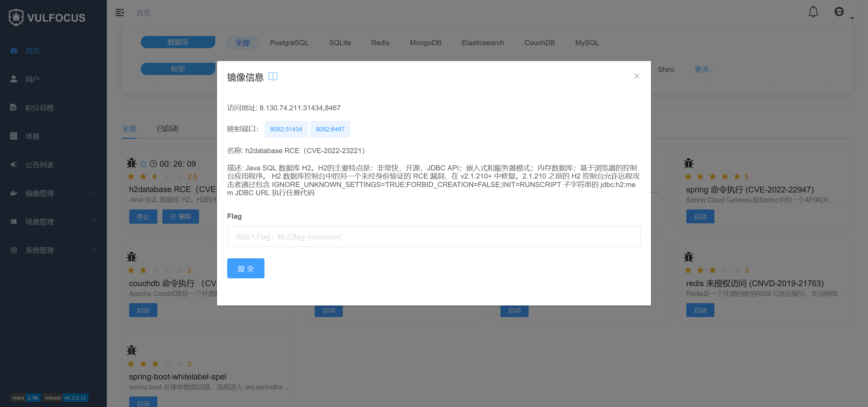868x407 pixels.
Task: Expand the 镜像管理 submenu chevron
Action: pos(94,192)
